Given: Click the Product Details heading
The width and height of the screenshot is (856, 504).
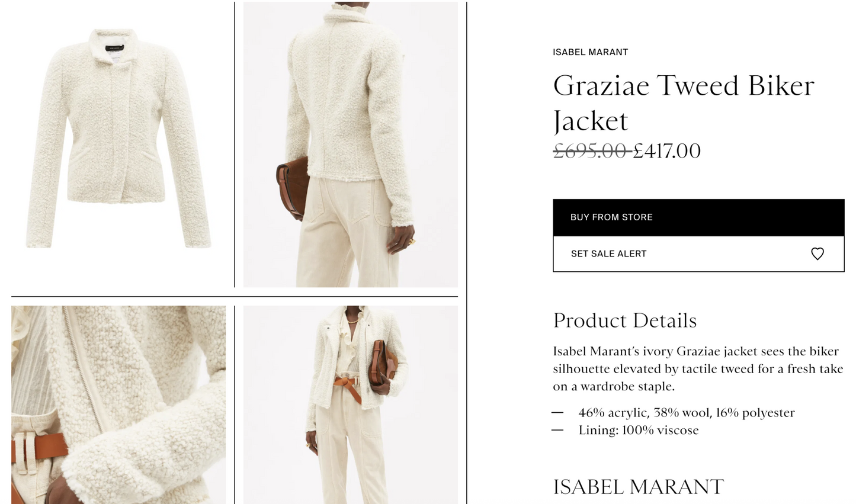Looking at the screenshot, I should (x=625, y=320).
